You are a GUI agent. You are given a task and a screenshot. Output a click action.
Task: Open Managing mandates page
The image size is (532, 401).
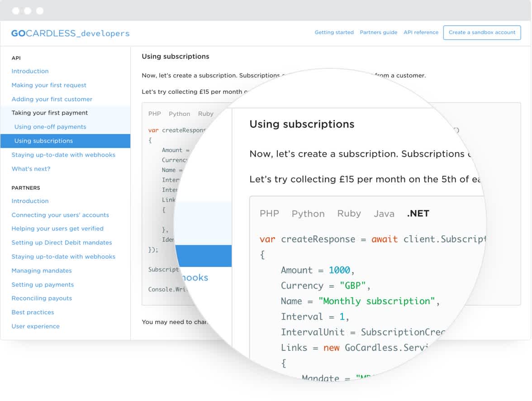[x=42, y=271]
